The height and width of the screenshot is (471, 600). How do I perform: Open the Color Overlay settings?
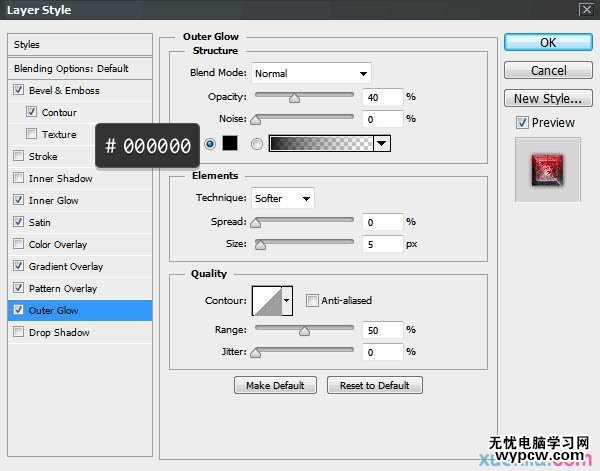(58, 244)
